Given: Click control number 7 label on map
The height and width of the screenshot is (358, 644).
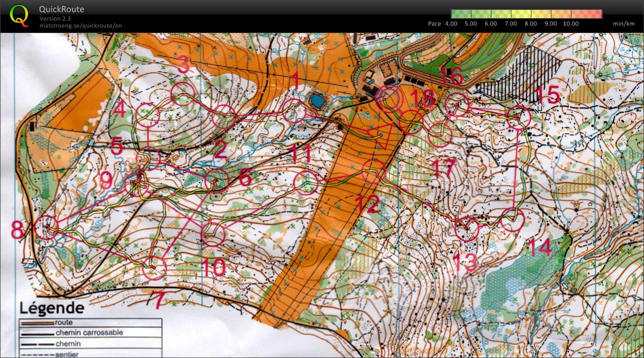Looking at the screenshot, I should 158,301.
